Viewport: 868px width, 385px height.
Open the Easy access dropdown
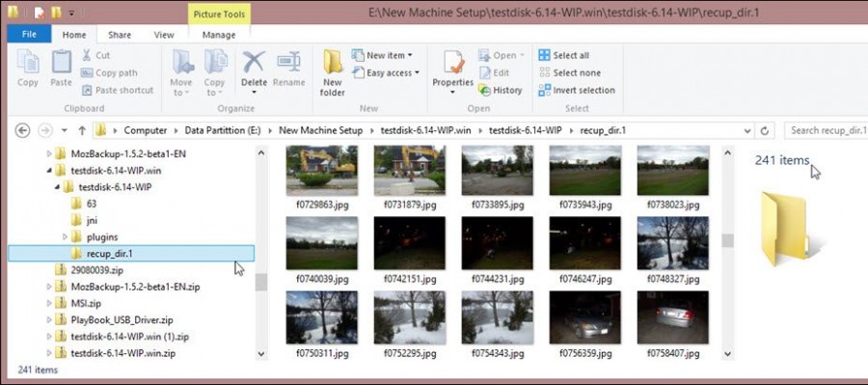click(x=385, y=72)
